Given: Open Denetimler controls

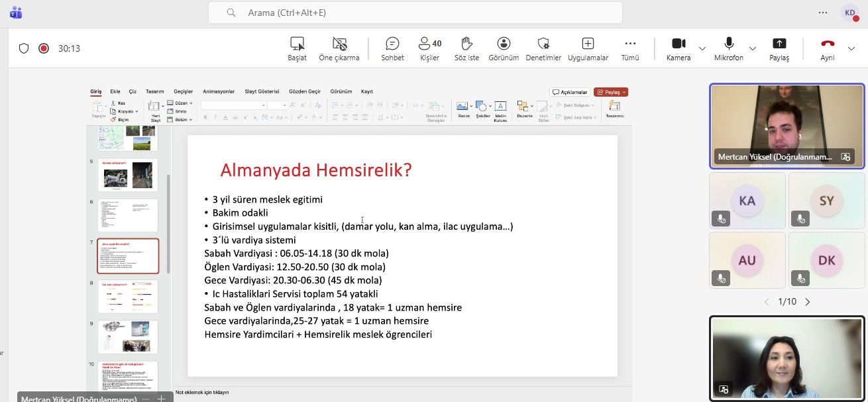Looking at the screenshot, I should 543,48.
